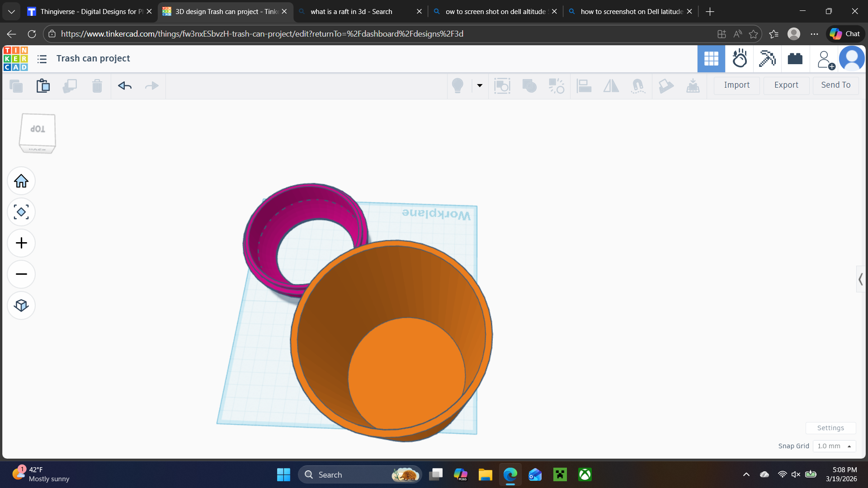Zoom in with the plus button
868x488 pixels.
coord(21,243)
